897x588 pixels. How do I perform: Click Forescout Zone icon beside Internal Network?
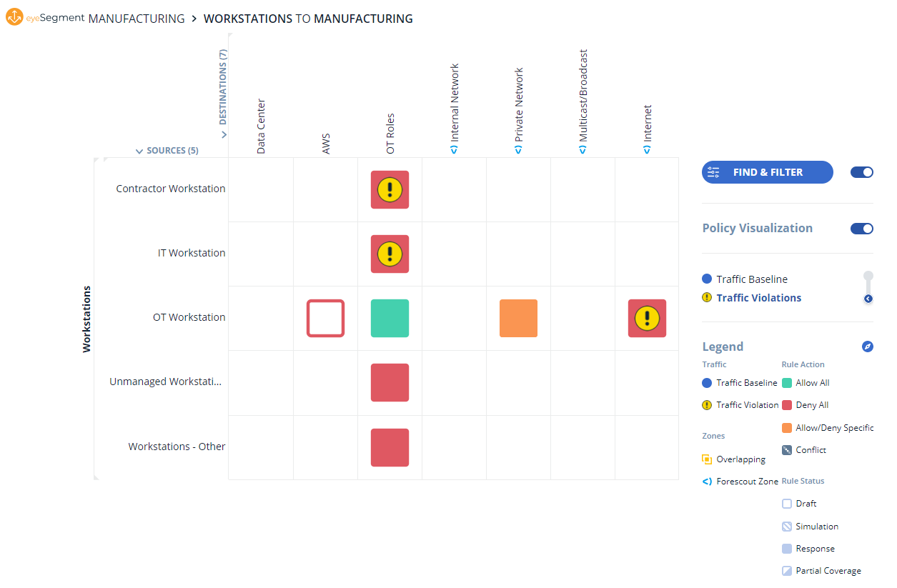pos(454,150)
